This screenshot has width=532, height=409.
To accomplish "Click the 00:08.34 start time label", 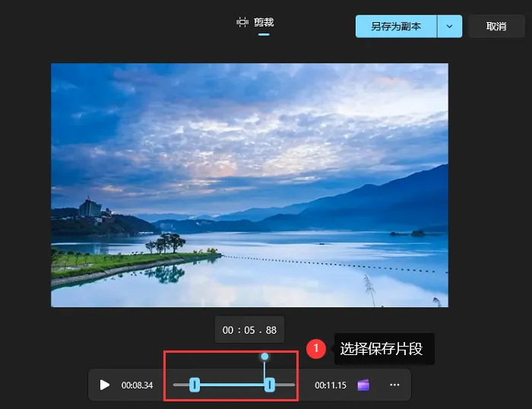I will (137, 385).
